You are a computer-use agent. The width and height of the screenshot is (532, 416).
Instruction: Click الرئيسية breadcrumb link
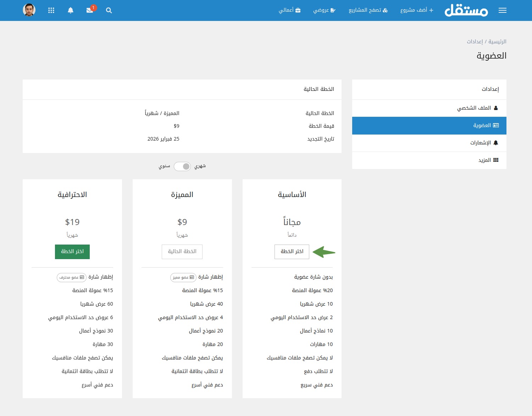pos(497,42)
